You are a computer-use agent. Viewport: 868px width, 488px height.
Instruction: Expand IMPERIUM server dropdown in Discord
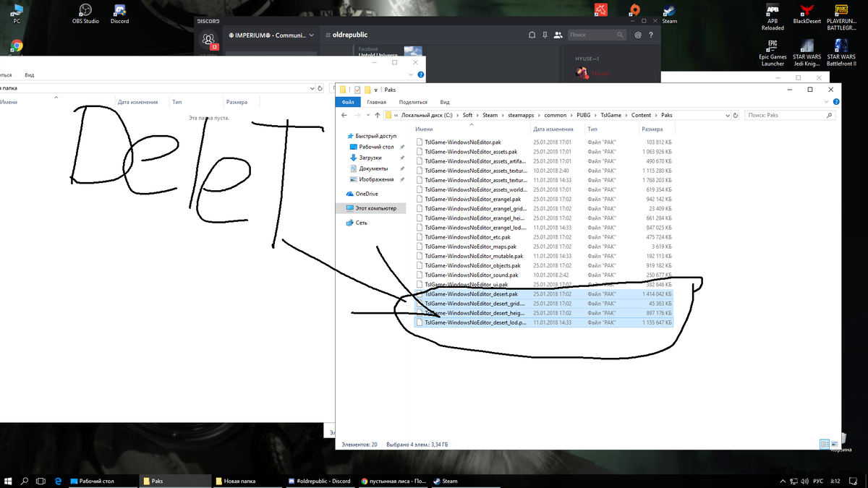point(311,35)
